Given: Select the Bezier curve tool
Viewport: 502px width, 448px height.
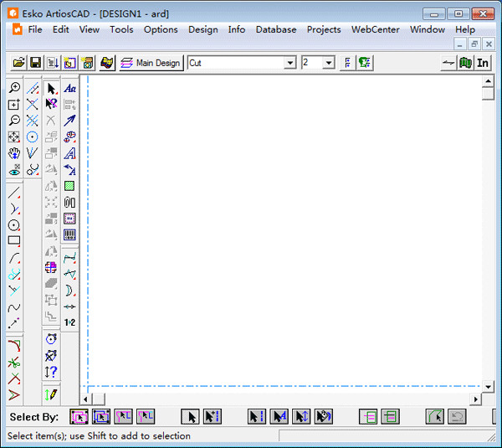Looking at the screenshot, I should tap(14, 308).
